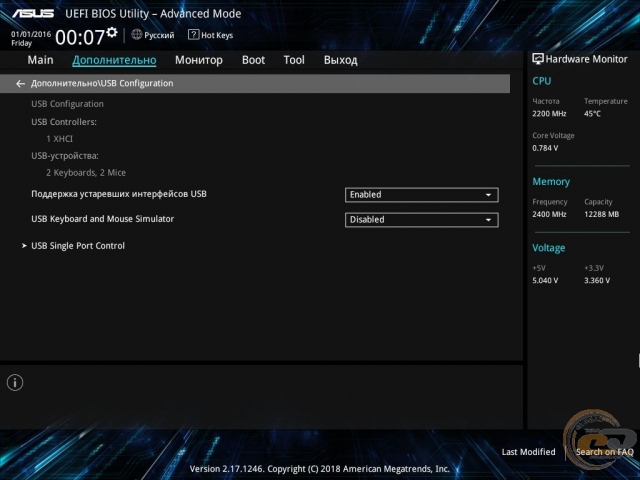Click the CPU section heading
640x480 pixels.
(542, 81)
